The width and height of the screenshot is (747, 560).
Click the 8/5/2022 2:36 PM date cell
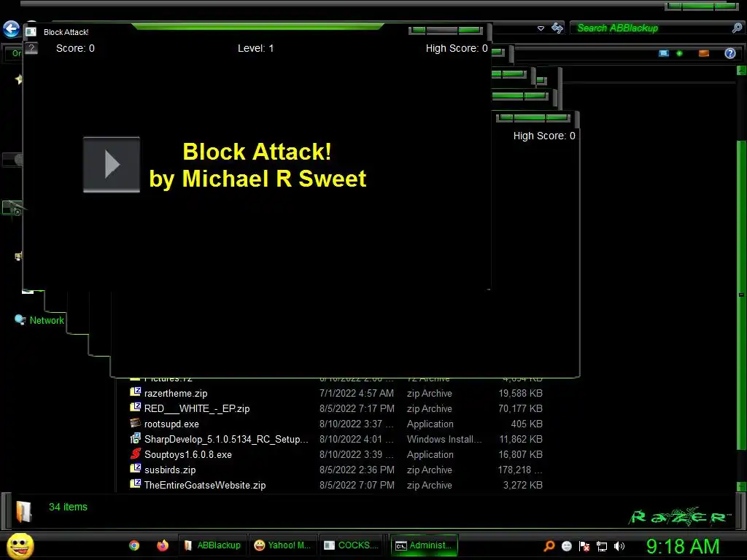click(356, 470)
